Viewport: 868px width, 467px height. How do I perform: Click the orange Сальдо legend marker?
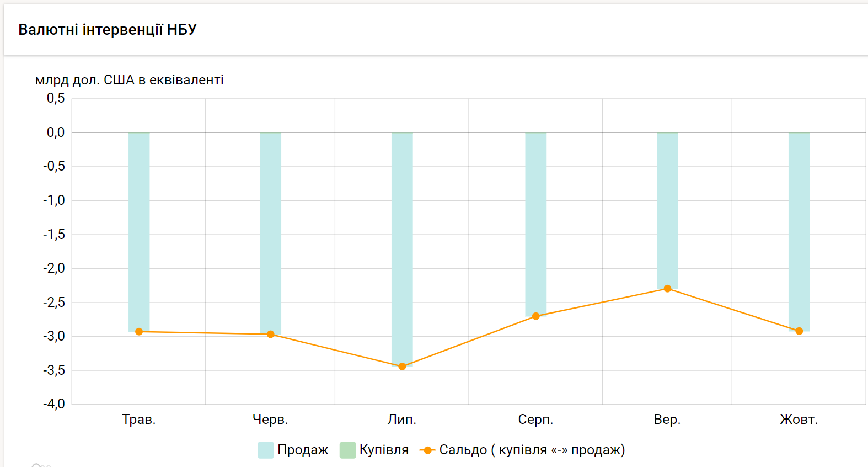point(427,450)
